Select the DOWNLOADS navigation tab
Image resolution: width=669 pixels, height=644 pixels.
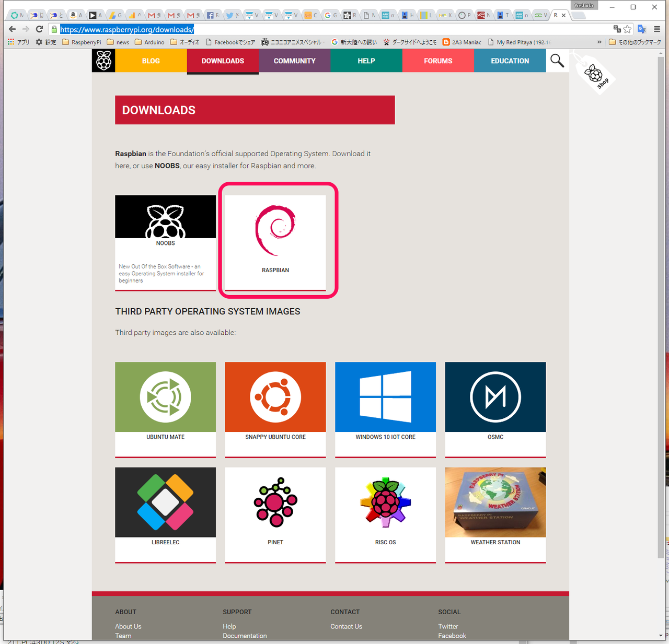(223, 61)
